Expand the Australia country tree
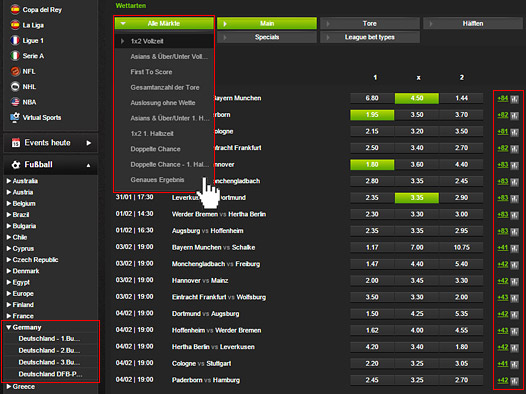The image size is (526, 394). click(x=9, y=181)
